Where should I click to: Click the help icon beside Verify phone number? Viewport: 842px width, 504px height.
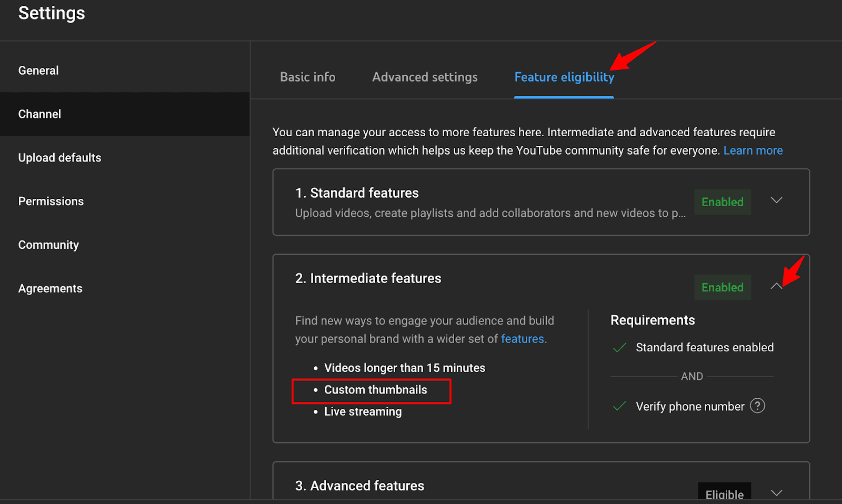pyautogui.click(x=758, y=406)
